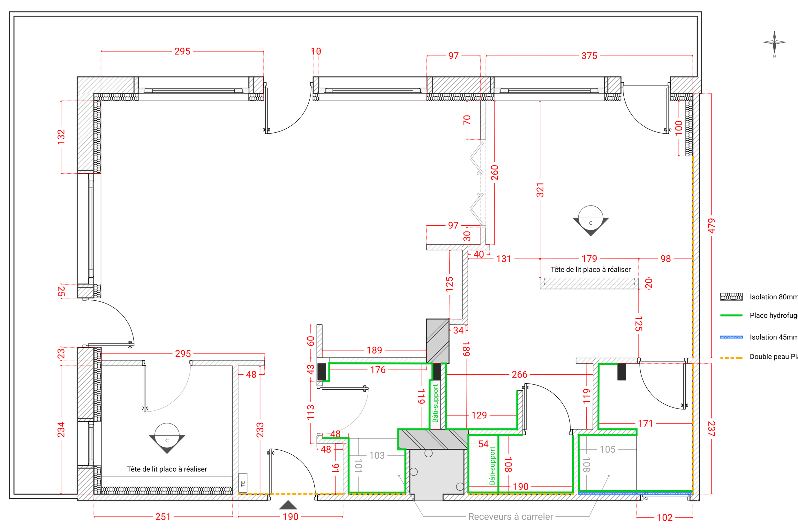Click the 251 dimension label at bottom left

click(163, 517)
